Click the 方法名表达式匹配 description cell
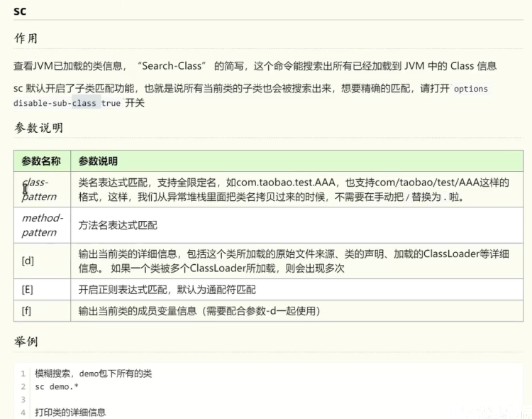 point(297,225)
